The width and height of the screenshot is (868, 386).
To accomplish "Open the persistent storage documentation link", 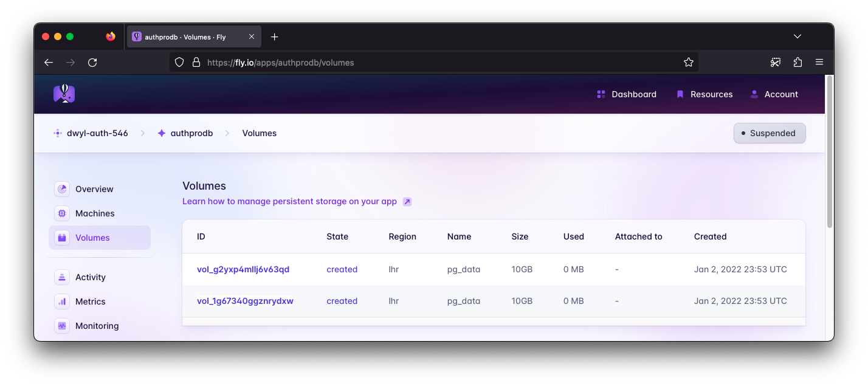I will point(289,201).
